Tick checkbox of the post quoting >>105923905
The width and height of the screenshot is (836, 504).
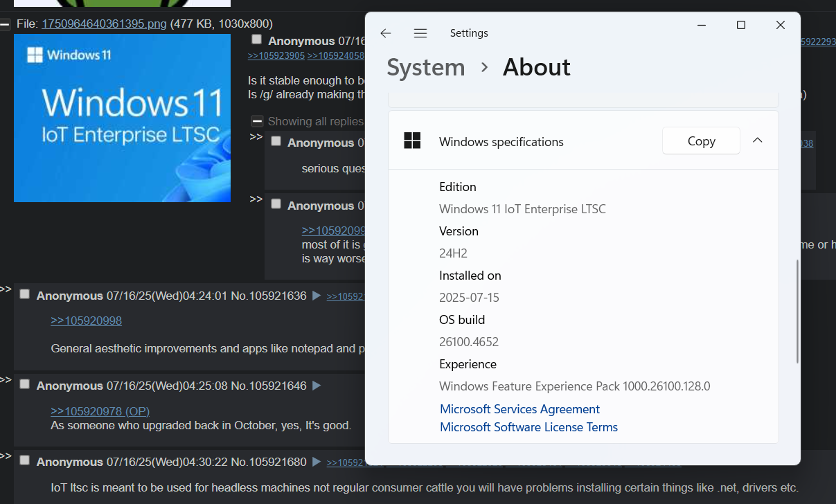click(257, 39)
